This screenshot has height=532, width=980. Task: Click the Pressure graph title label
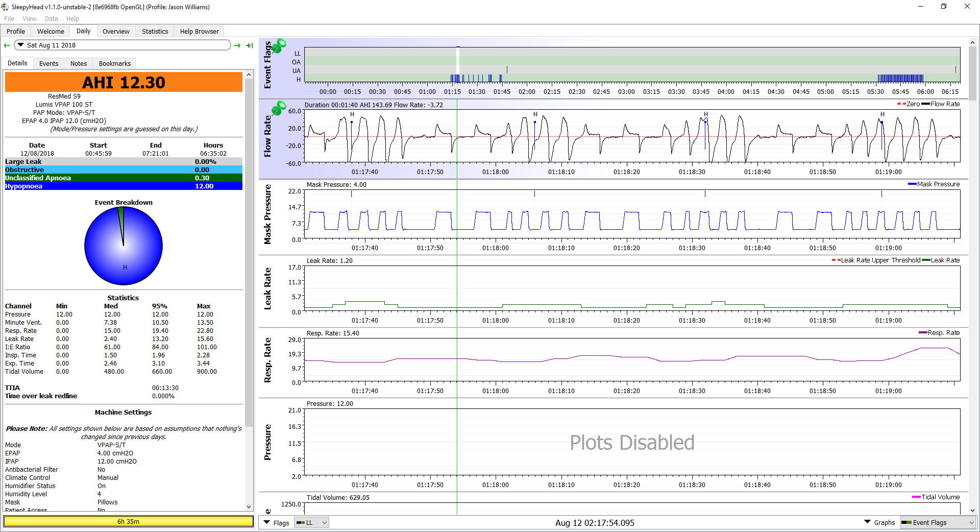click(267, 442)
